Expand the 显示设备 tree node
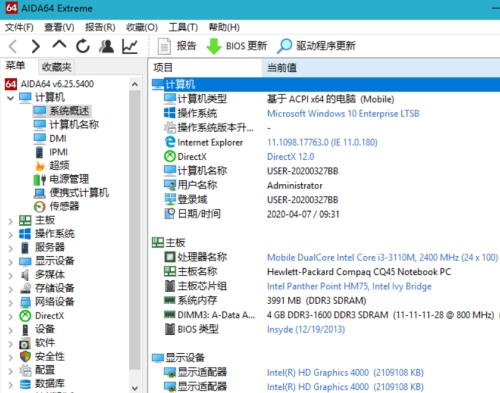This screenshot has height=393, width=500. pyautogui.click(x=11, y=262)
